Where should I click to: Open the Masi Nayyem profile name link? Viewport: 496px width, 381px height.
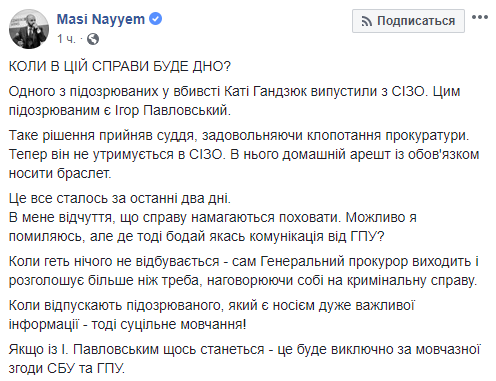pyautogui.click(x=101, y=19)
